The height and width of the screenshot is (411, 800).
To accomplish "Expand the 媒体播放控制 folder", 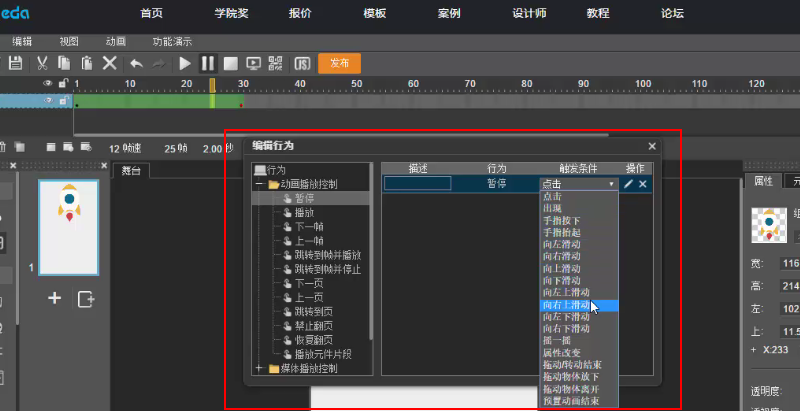I will 259,368.
